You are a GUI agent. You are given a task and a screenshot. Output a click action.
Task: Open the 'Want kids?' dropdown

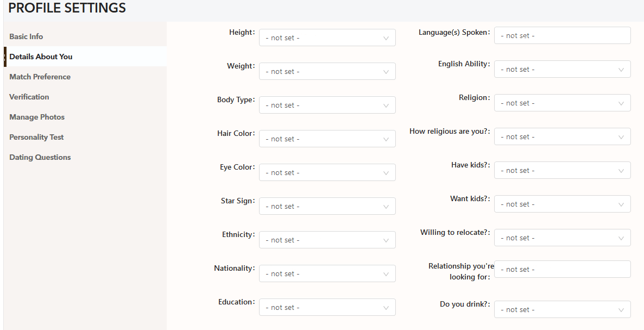pos(562,204)
